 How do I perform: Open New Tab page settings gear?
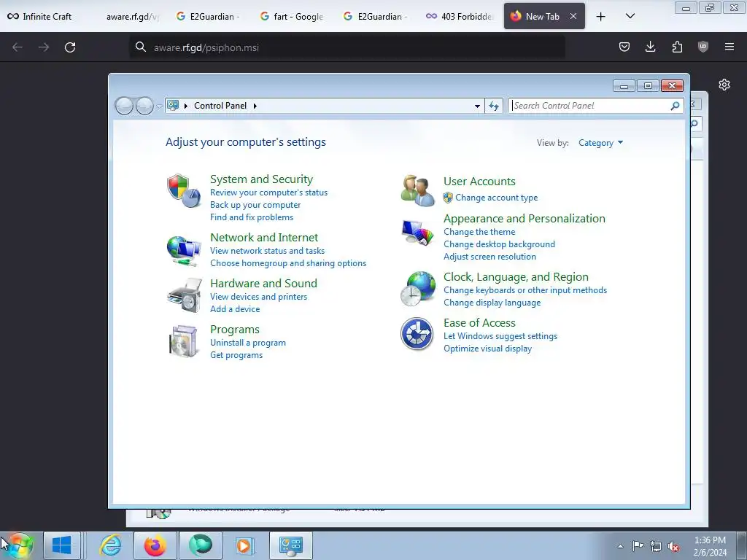click(x=724, y=85)
